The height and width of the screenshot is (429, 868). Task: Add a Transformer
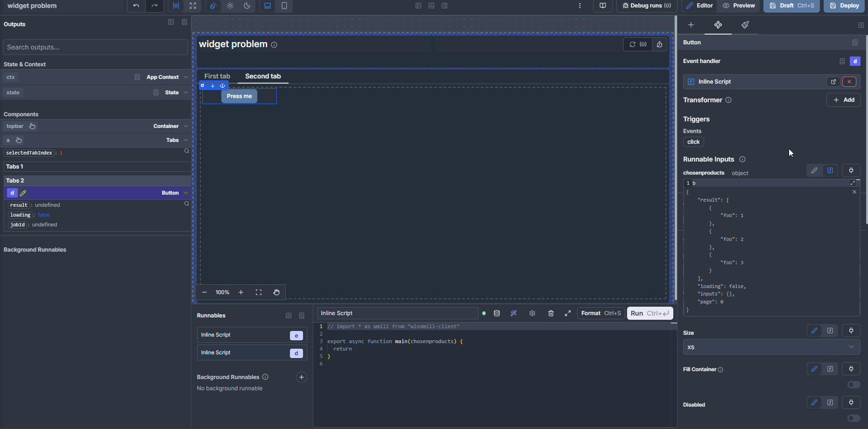point(843,100)
